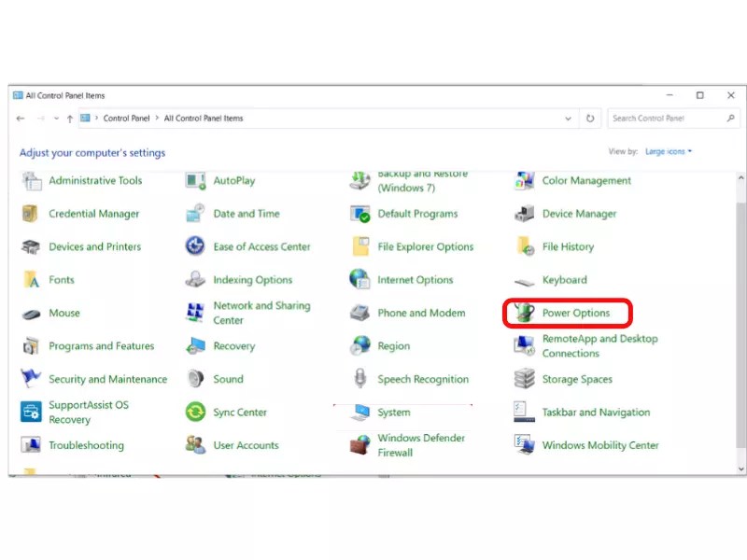Open the Indexing Options icon
This screenshot has height=560, width=747.
click(x=195, y=279)
